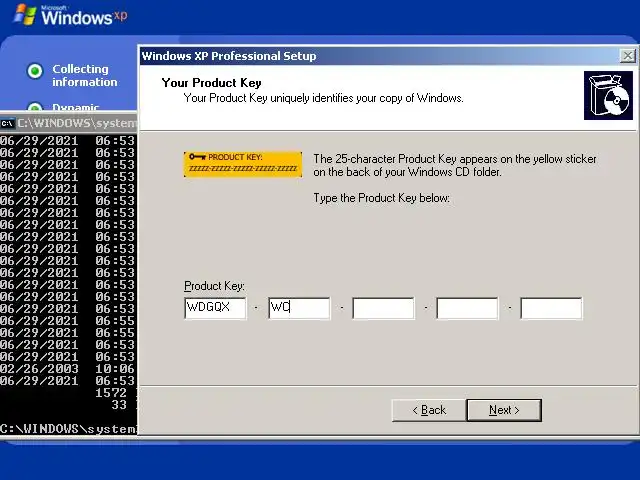Click the Windows XP logo flag
The image size is (640, 480).
pyautogui.click(x=25, y=15)
